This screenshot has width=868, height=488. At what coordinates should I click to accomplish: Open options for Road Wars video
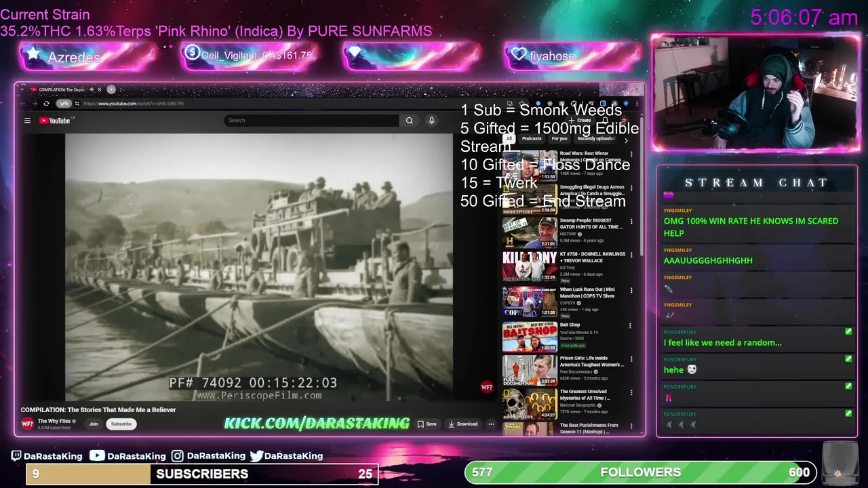pos(631,155)
